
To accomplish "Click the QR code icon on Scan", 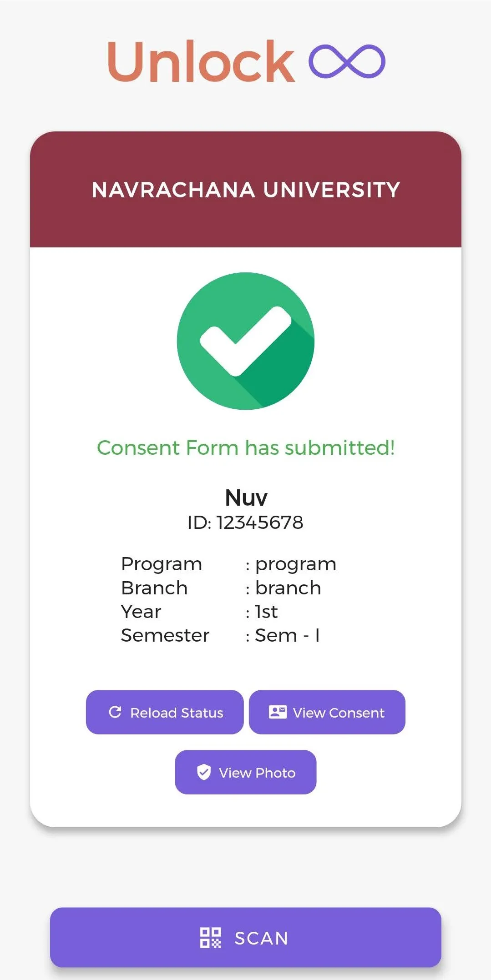I will pos(211,938).
